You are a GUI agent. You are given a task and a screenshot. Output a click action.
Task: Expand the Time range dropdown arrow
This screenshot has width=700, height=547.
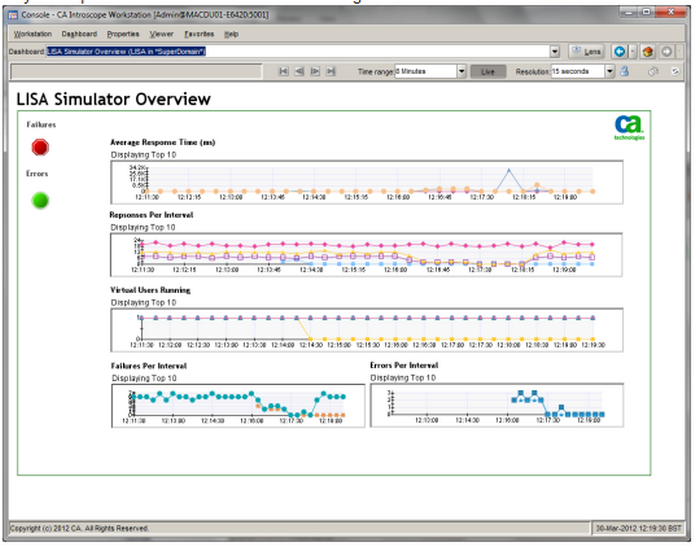(x=462, y=71)
